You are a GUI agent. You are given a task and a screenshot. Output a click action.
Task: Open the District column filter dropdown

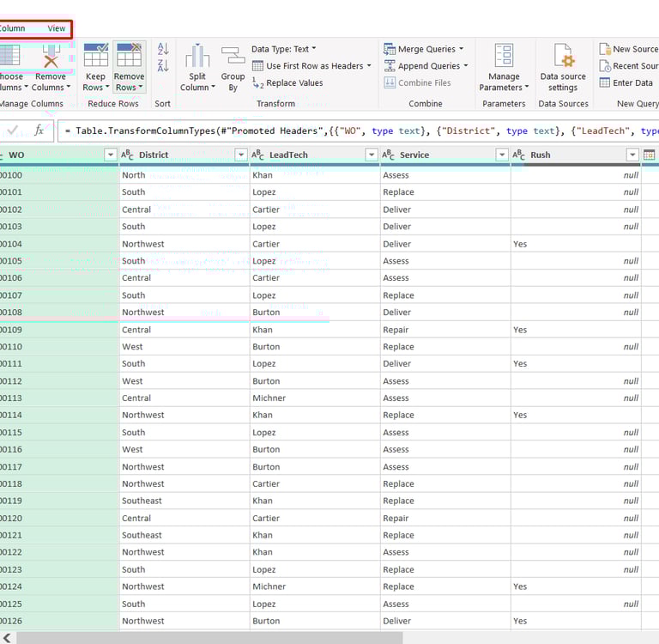click(240, 155)
